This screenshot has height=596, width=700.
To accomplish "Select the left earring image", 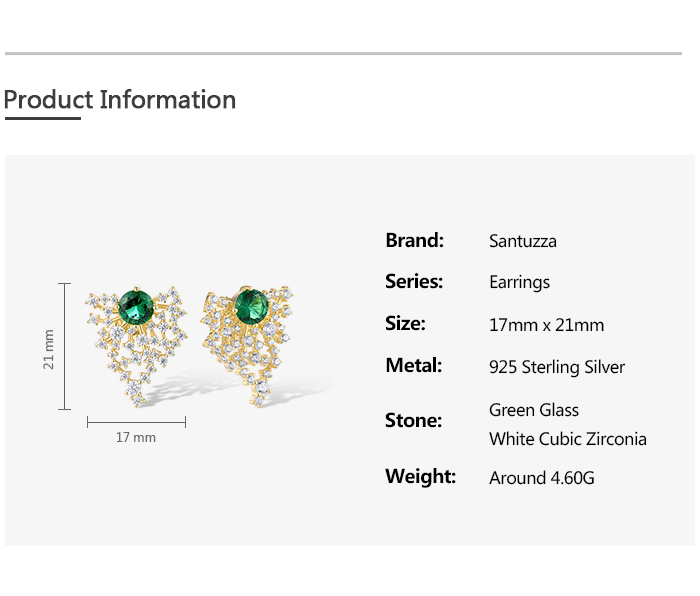I will (136, 345).
